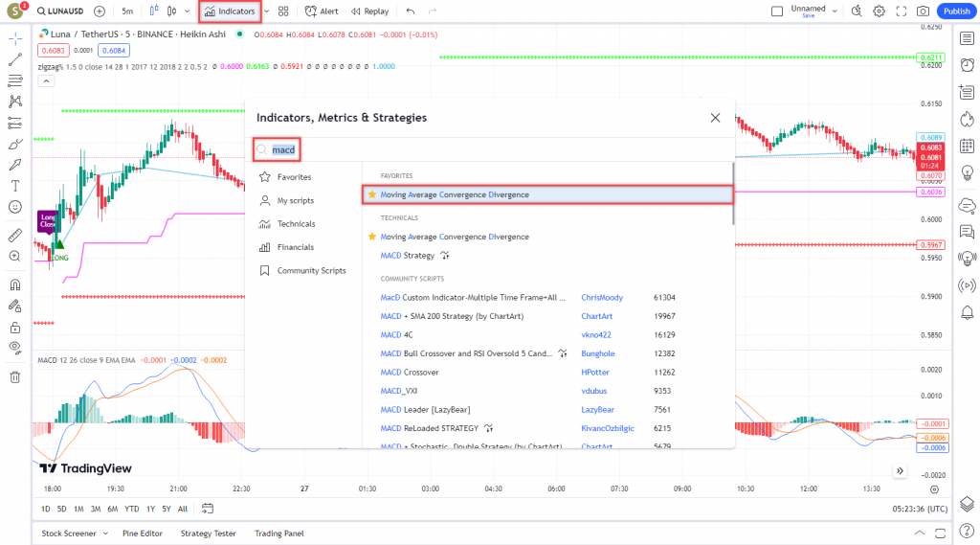Add the MACD_VXI script
Screen dimensions: 980x545
point(398,391)
